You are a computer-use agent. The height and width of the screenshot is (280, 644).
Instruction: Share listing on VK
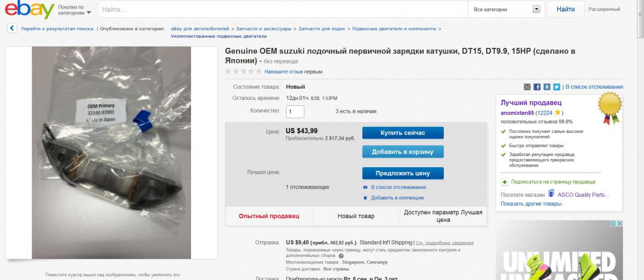coord(547,87)
